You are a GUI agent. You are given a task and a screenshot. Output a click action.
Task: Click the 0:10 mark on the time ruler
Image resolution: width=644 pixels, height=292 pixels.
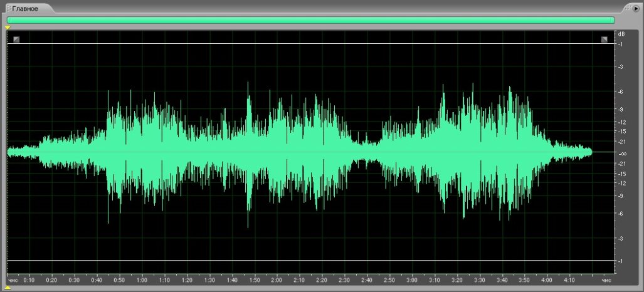(29, 280)
